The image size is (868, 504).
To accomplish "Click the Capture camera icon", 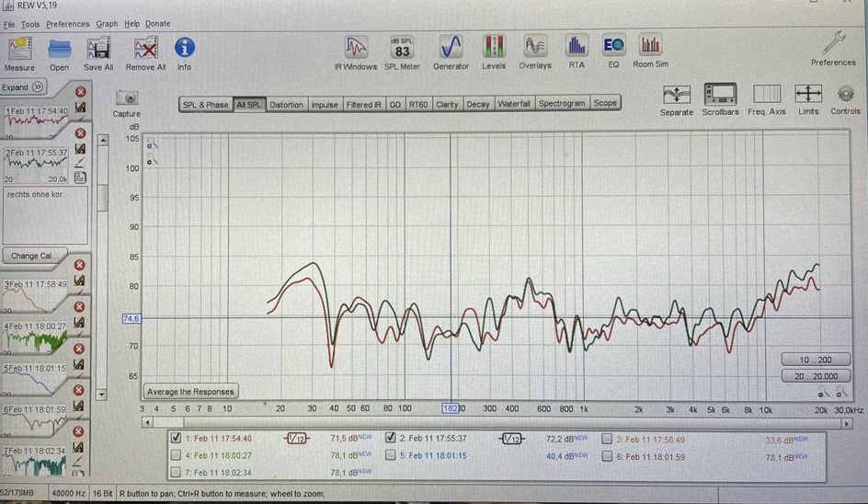I will point(127,98).
